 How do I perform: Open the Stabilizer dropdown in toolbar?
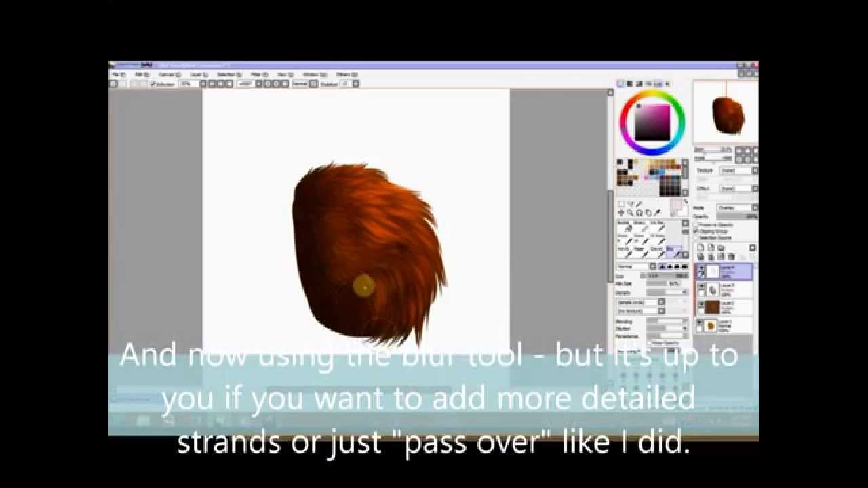click(349, 83)
